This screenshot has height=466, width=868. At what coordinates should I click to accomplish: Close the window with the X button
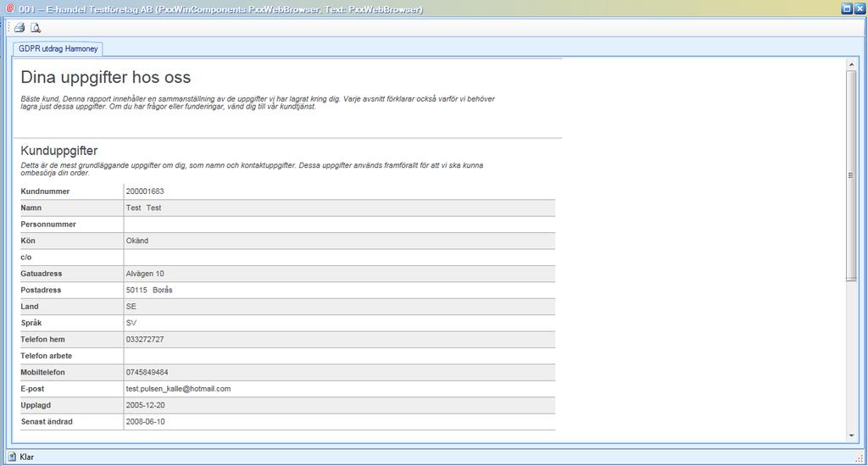pos(860,8)
